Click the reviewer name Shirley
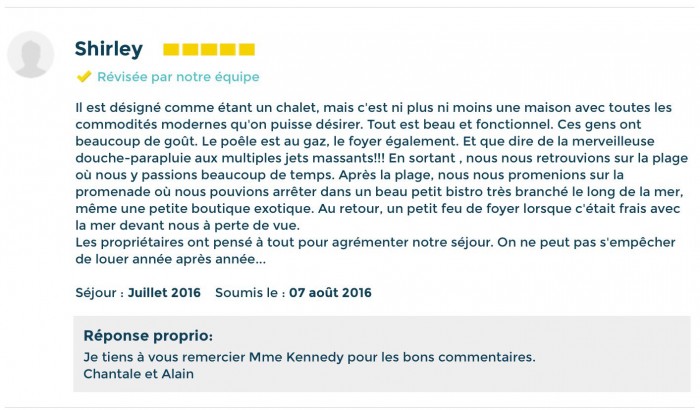The image size is (700, 410). coord(108,49)
